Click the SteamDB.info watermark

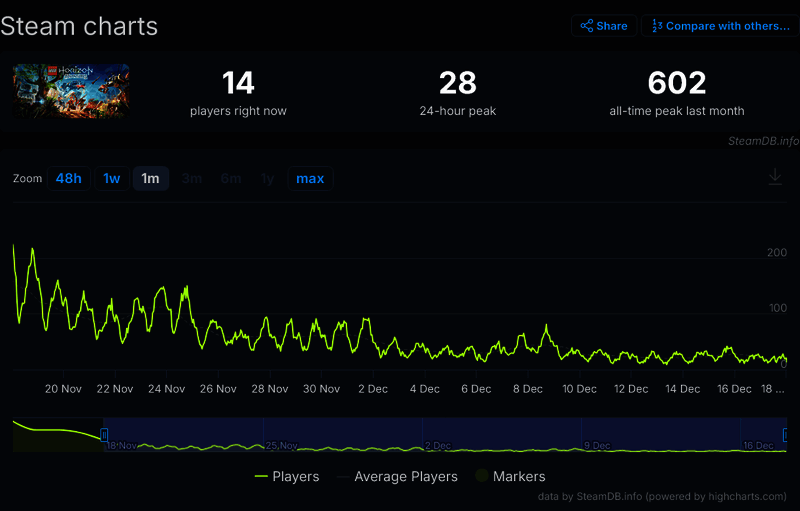coord(763,141)
